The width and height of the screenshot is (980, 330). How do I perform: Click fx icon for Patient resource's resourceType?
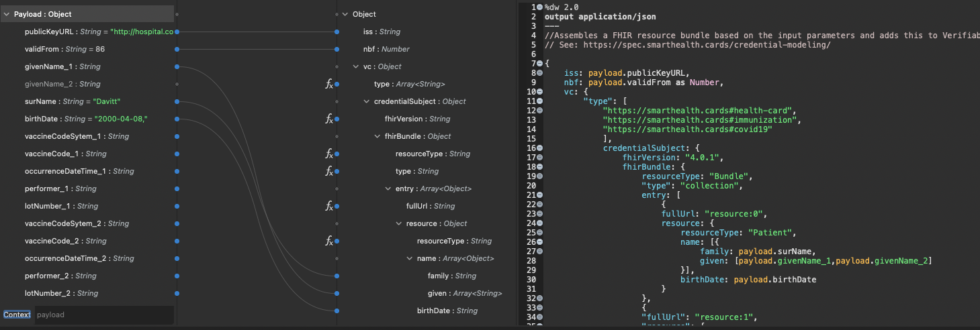pos(329,241)
